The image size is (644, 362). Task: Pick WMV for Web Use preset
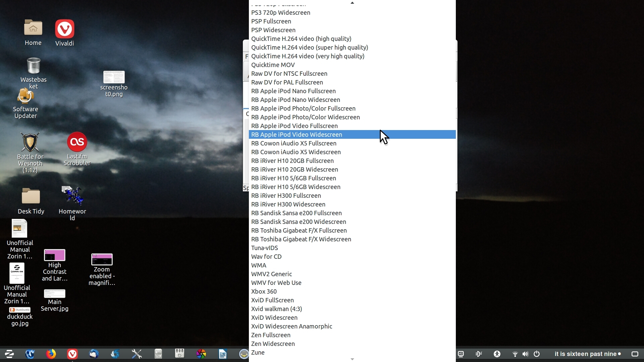tap(276, 283)
